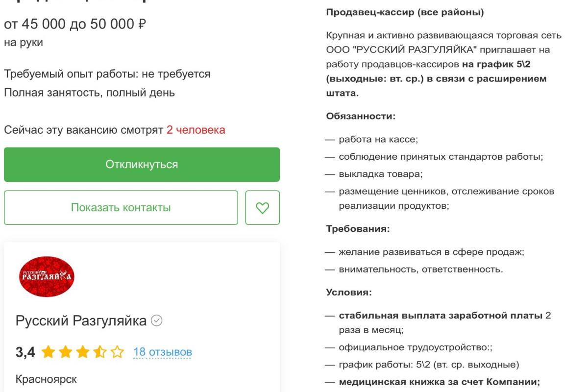Click the Требуемый опыт работы line
The height and width of the screenshot is (392, 588).
107,74
